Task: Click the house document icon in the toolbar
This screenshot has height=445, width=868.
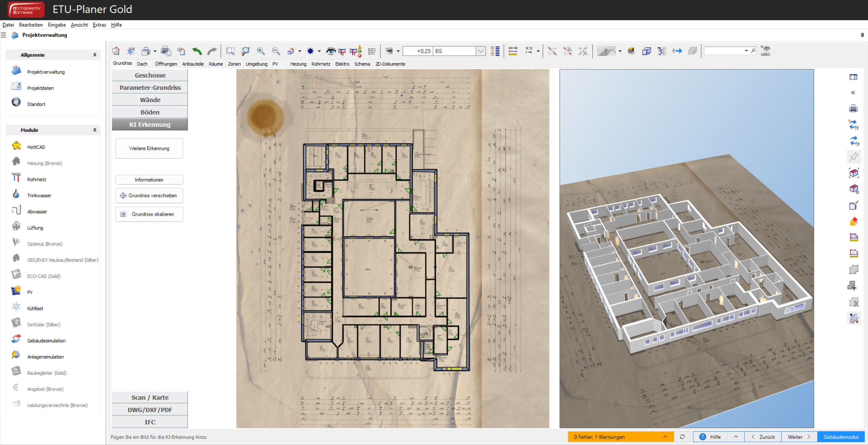Action: click(x=116, y=51)
